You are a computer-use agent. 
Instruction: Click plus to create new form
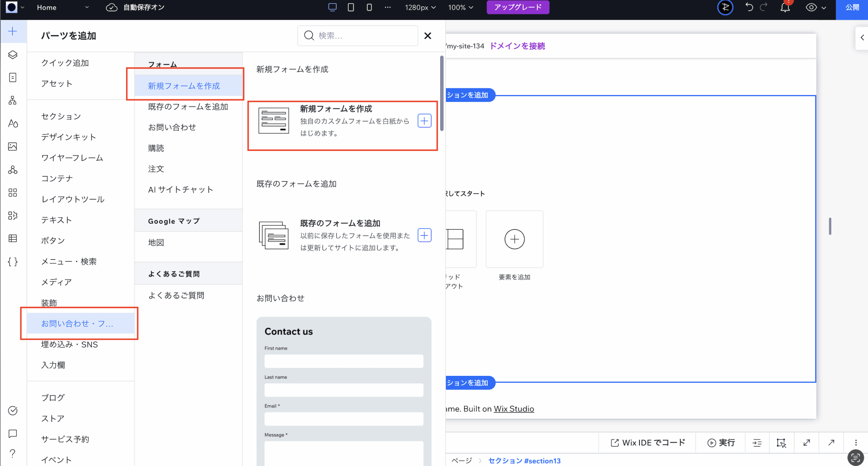pos(424,121)
